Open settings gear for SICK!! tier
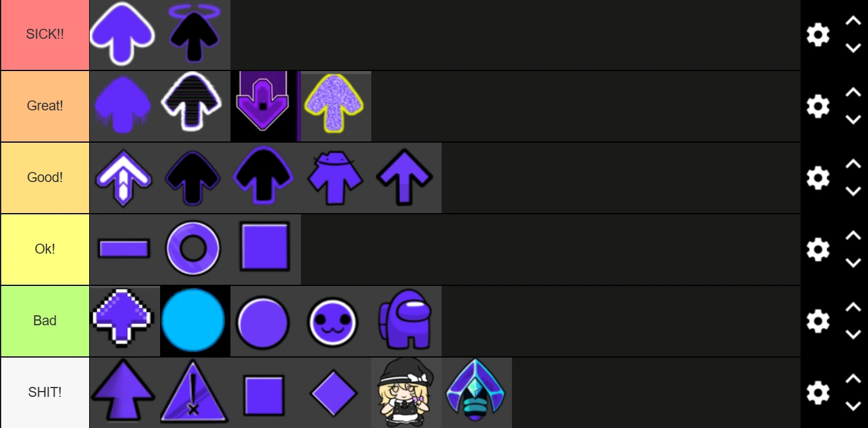 818,35
